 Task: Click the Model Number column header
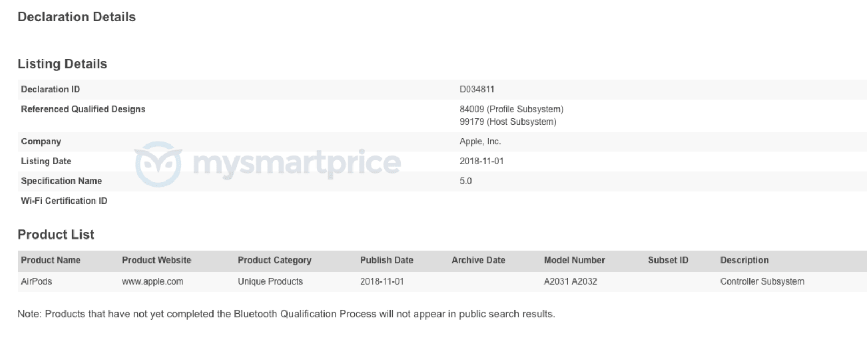[574, 261]
